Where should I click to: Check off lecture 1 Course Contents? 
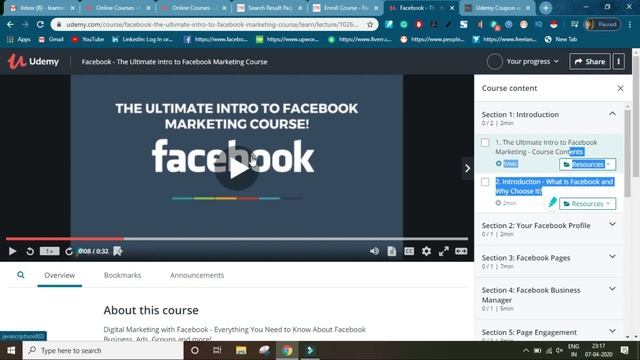point(485,142)
